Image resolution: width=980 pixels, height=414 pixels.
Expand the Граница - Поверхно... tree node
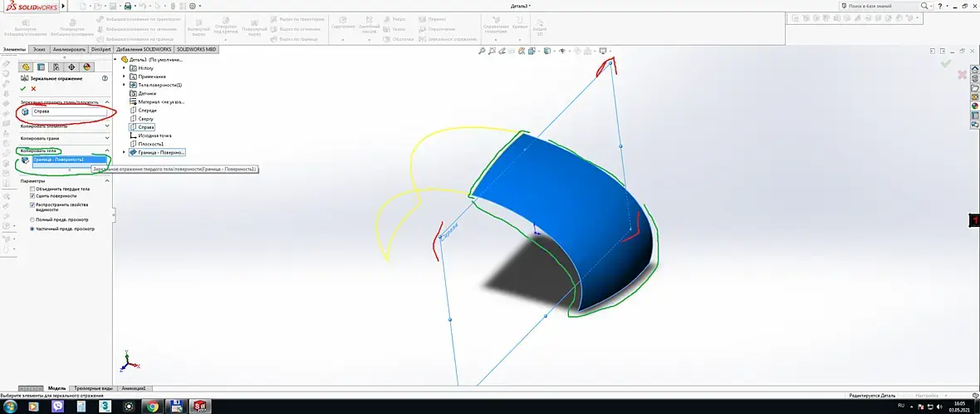pos(125,152)
